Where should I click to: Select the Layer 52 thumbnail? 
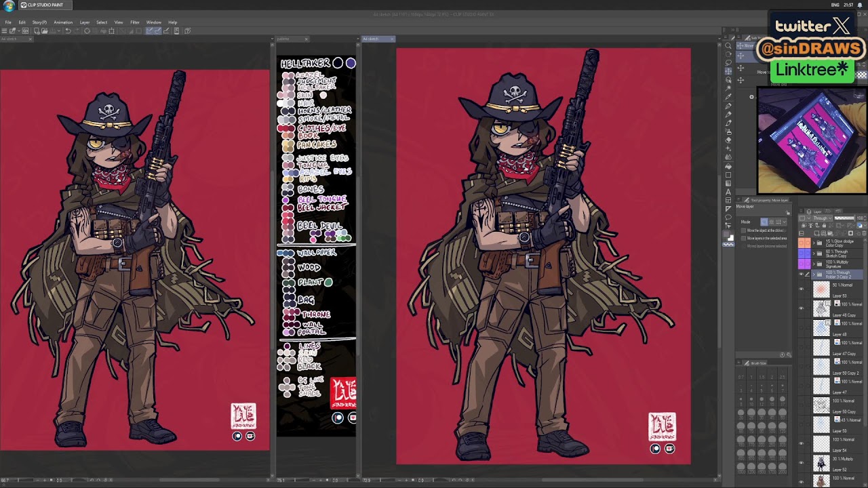(821, 463)
